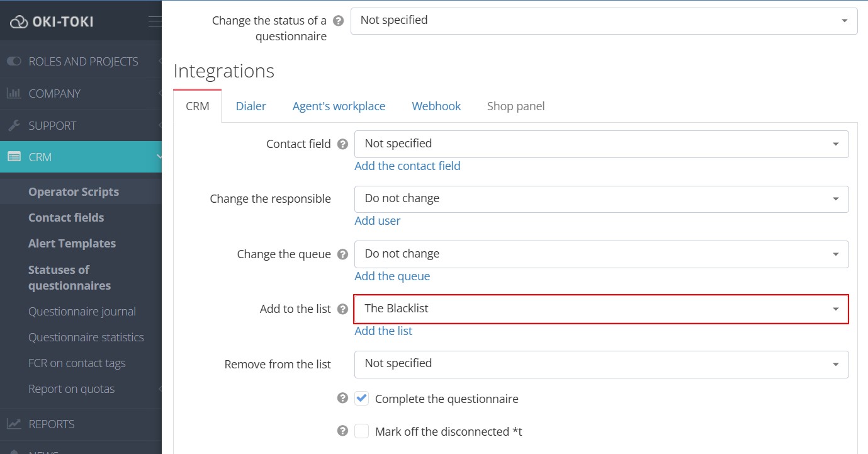Switch to the Webhook tab
The image size is (868, 454).
(436, 106)
